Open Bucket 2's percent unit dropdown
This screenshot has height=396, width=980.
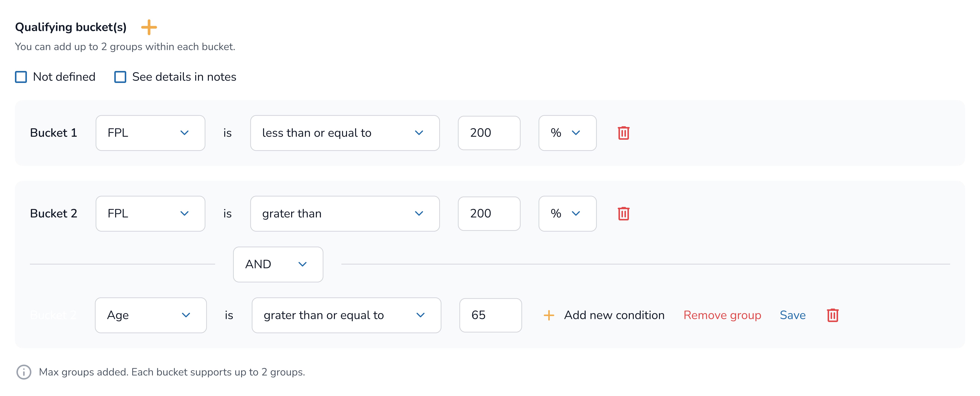coord(567,213)
